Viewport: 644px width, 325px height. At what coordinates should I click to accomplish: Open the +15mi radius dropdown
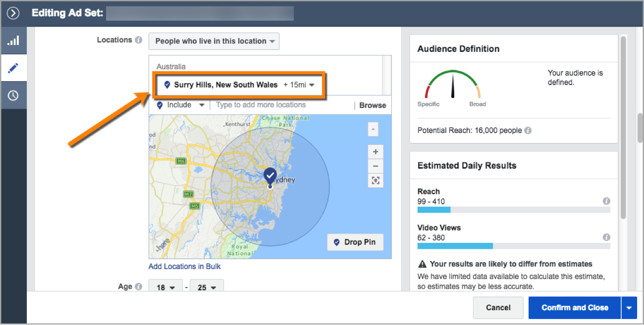pos(299,85)
